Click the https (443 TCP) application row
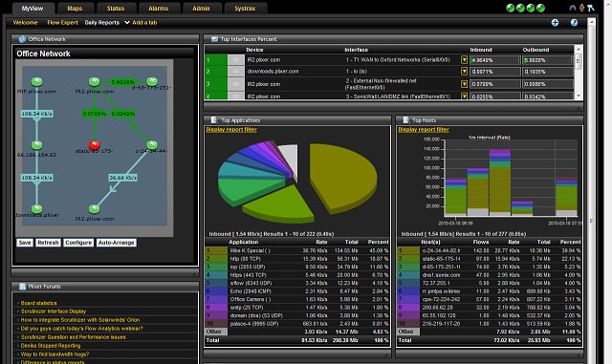 297,275
